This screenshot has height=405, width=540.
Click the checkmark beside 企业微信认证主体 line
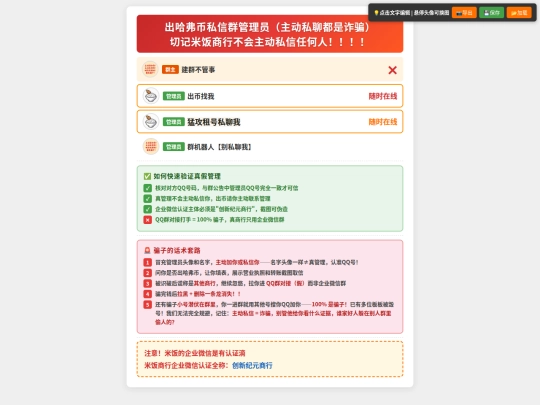[147, 209]
